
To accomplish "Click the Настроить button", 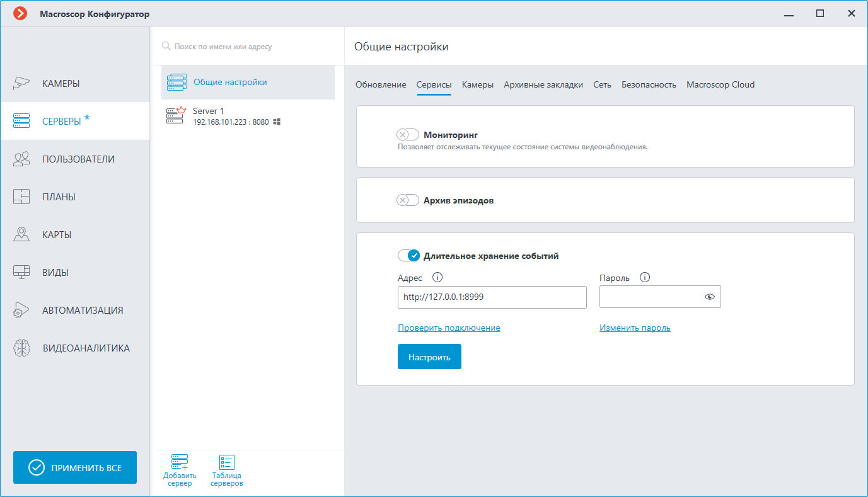I will (429, 357).
